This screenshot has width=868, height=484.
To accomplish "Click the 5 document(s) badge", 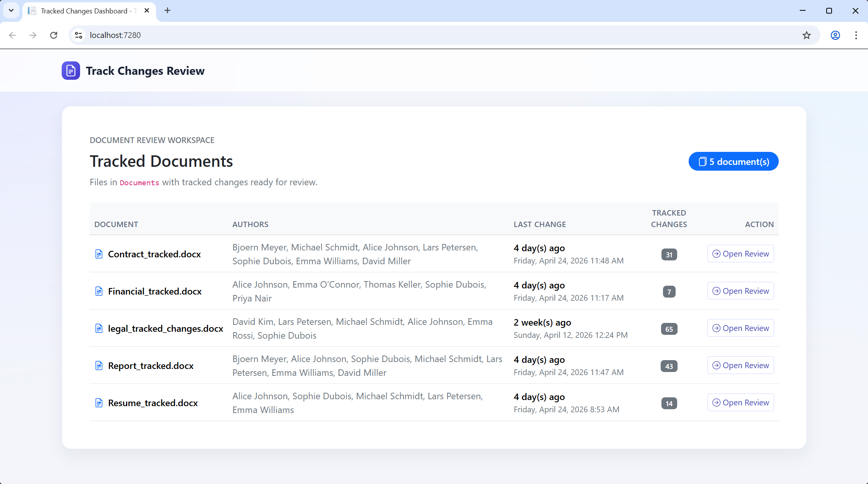I will (733, 161).
